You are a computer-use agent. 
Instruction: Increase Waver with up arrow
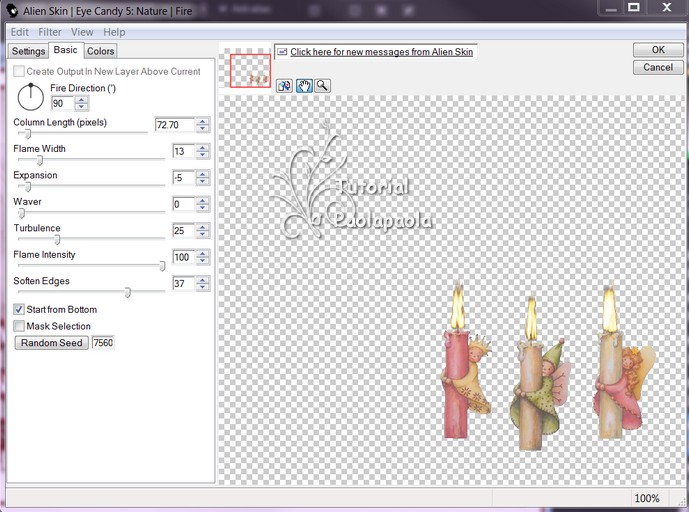[202, 200]
